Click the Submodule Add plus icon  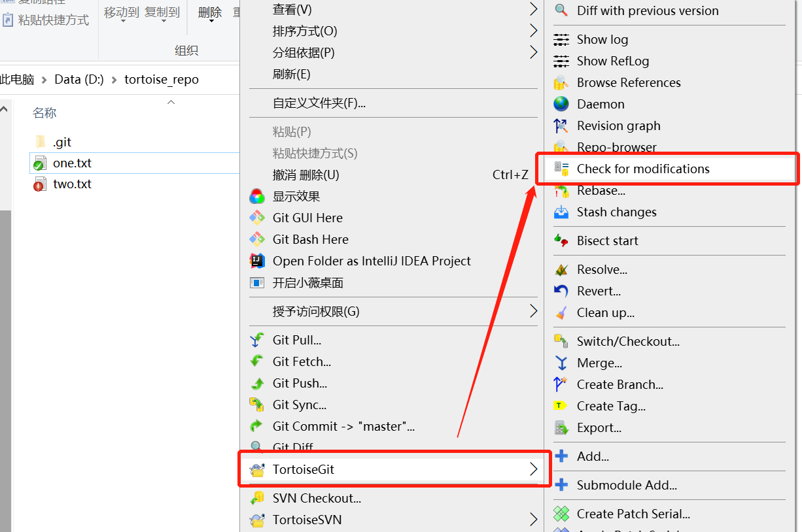pyautogui.click(x=561, y=486)
